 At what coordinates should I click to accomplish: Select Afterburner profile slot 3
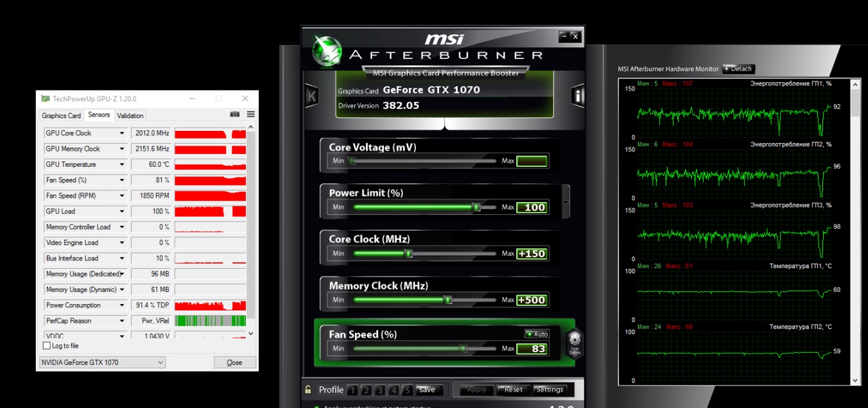pyautogui.click(x=379, y=390)
